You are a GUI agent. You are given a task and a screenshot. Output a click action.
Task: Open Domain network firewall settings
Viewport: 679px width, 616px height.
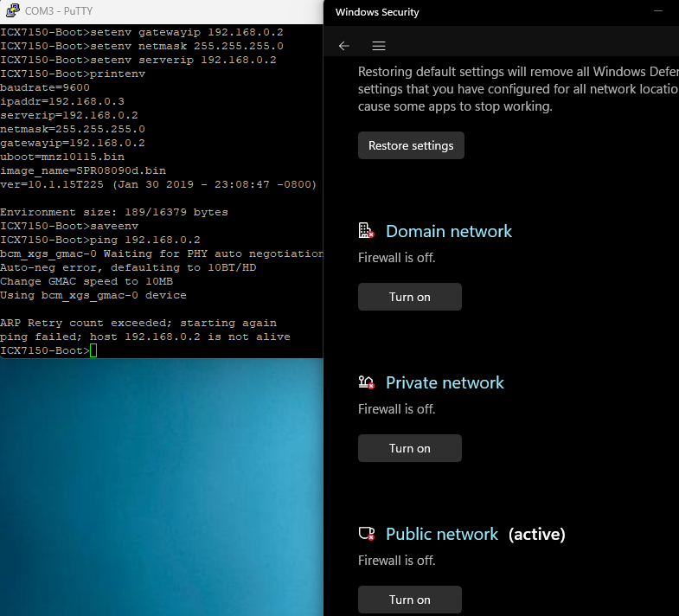tap(448, 231)
